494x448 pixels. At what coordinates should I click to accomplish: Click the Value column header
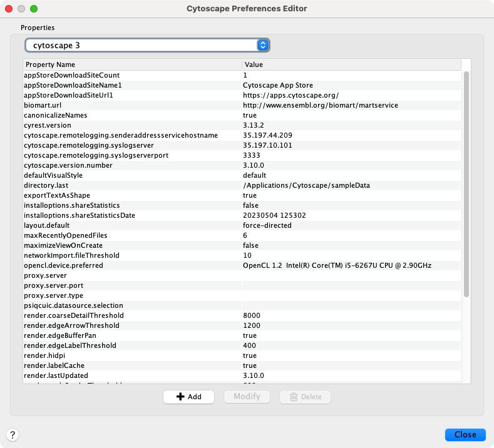(351, 64)
